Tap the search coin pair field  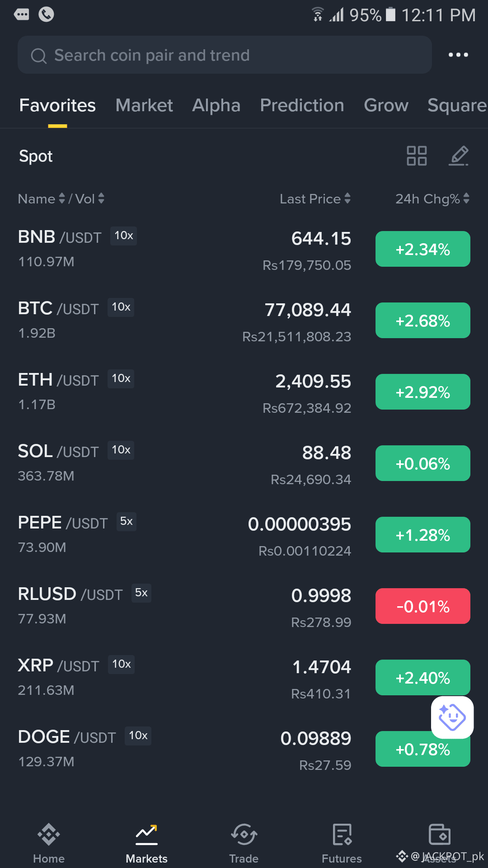[x=225, y=55]
